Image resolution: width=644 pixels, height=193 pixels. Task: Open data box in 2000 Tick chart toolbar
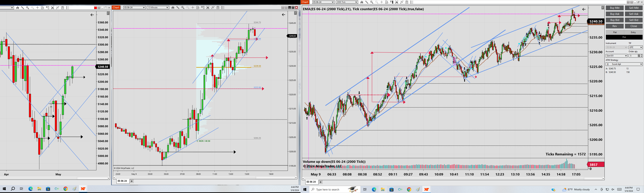tap(387, 2)
